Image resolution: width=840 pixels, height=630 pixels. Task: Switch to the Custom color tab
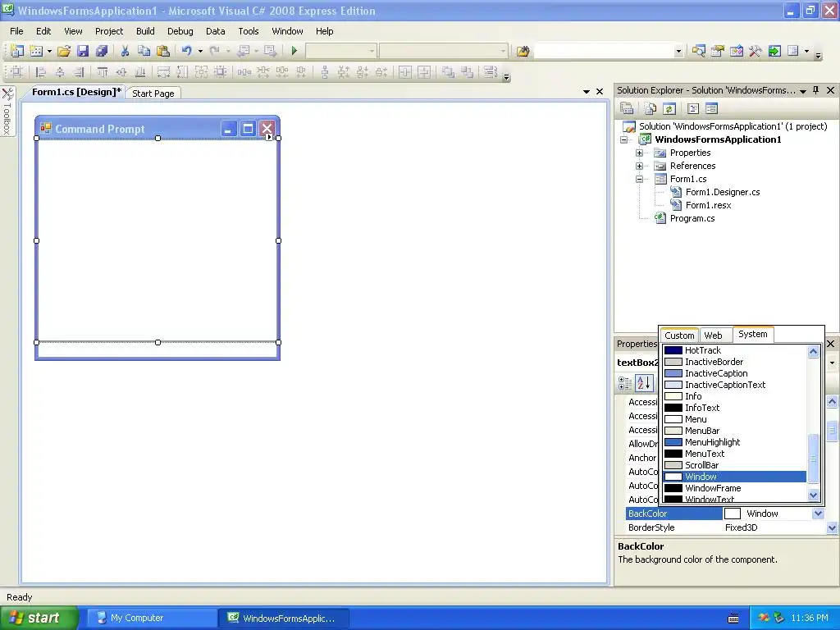coord(679,336)
